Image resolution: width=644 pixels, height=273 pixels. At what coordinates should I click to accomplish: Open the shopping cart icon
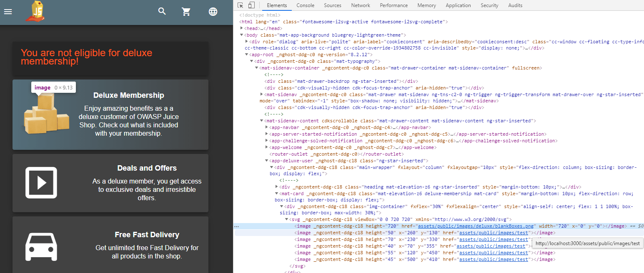coord(186,12)
